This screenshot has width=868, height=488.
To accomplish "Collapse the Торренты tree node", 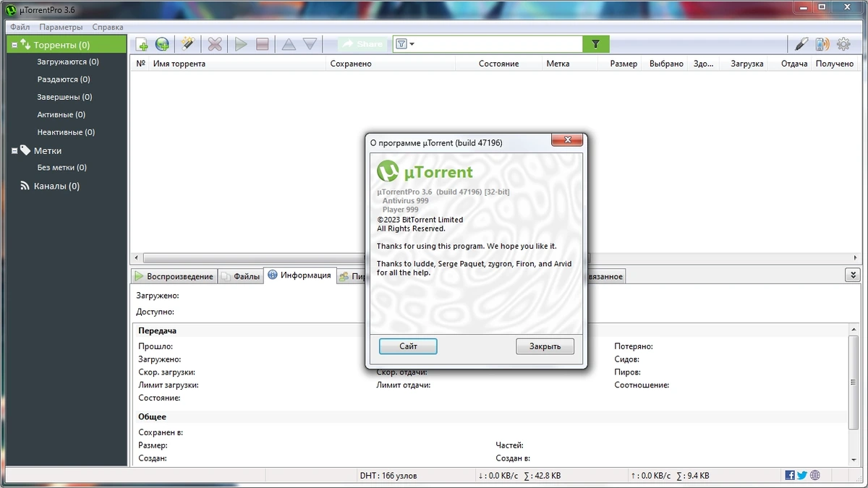I will [14, 45].
